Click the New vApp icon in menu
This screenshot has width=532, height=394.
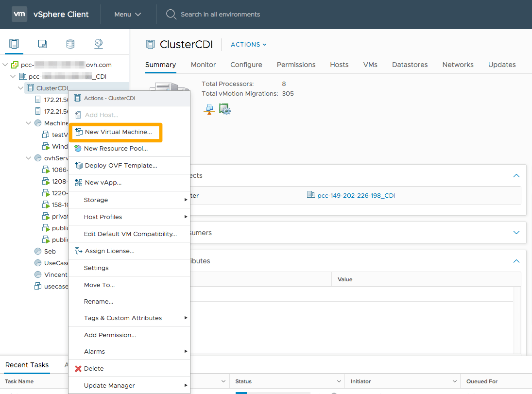[78, 182]
